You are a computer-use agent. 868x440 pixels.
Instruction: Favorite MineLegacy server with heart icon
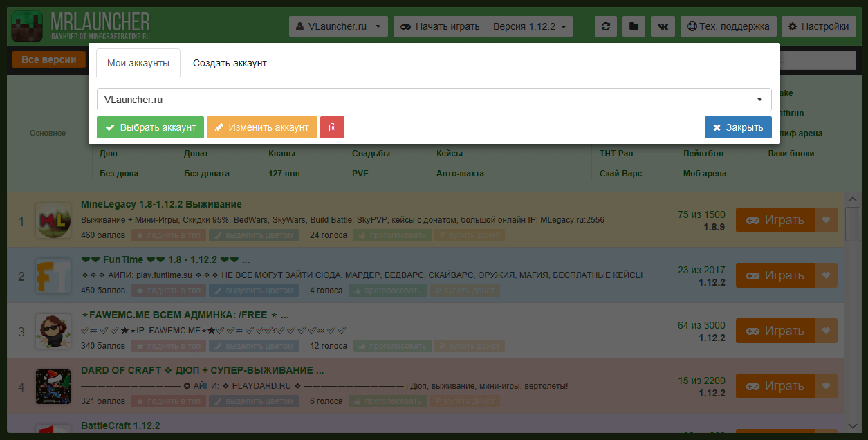click(826, 220)
